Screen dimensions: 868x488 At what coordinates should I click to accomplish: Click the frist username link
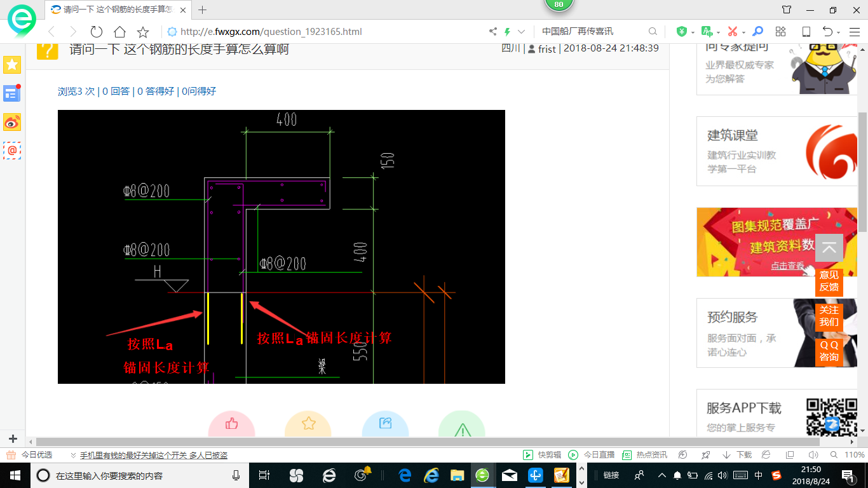[x=547, y=48]
